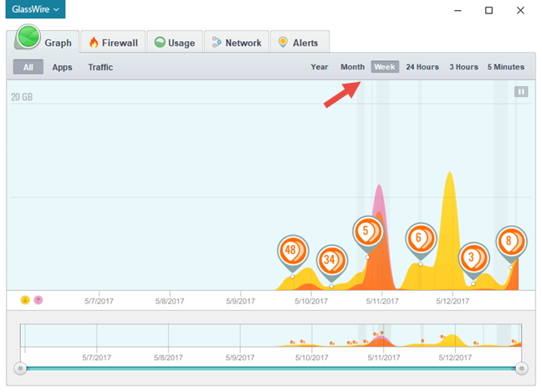Switch to the Graph tab
The image size is (542, 392).
point(43,42)
